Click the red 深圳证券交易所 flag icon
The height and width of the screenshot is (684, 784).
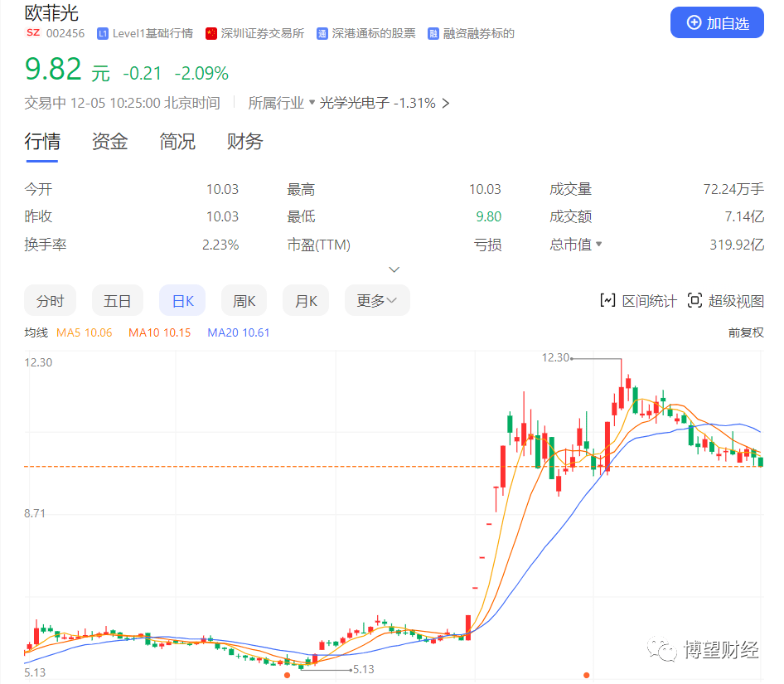(211, 34)
